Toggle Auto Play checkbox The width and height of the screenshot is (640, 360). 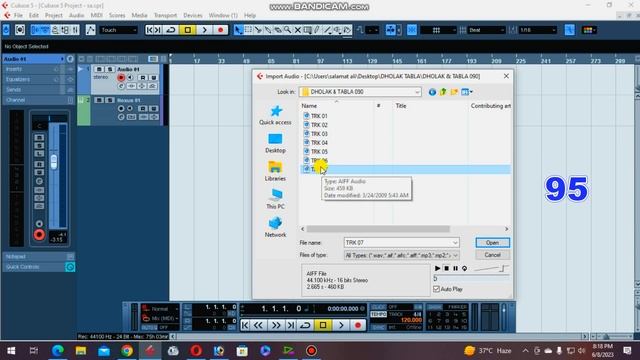(x=436, y=289)
